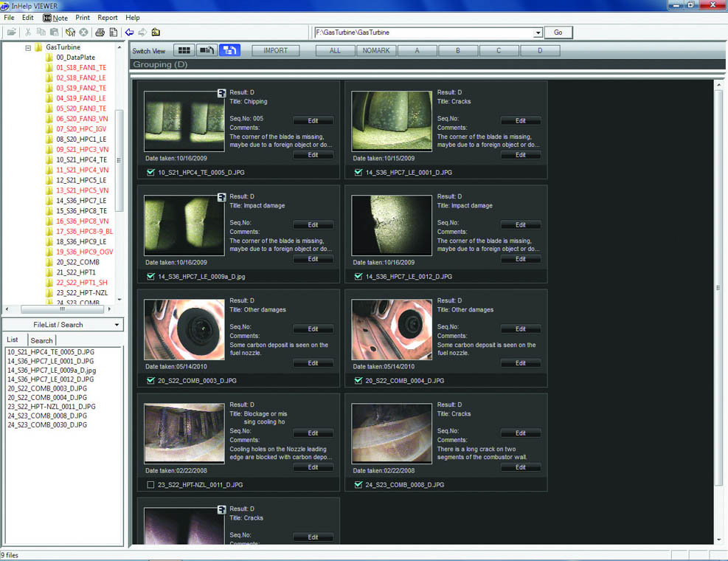
Task: Open the Print menu
Action: pyautogui.click(x=83, y=18)
